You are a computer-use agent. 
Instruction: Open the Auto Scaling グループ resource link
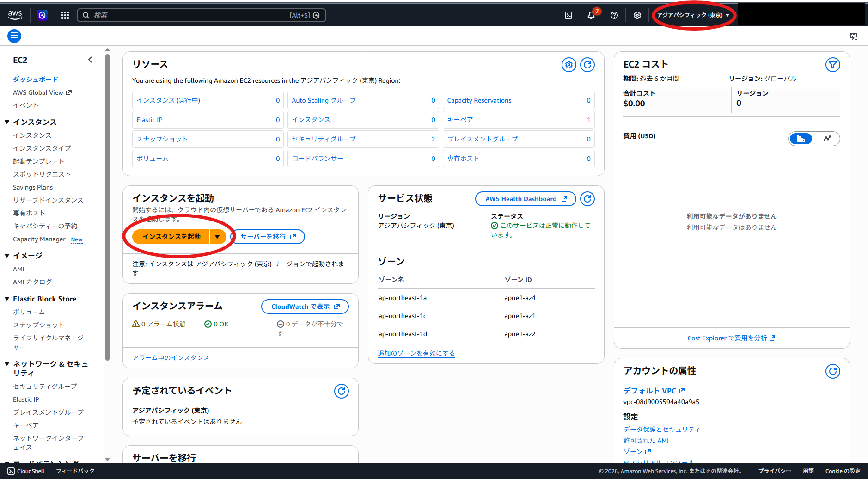tap(324, 100)
